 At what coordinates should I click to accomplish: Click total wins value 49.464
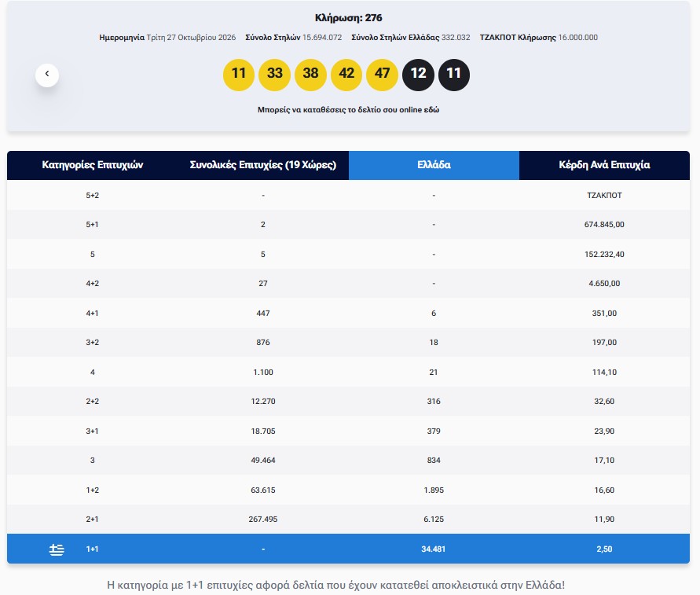click(263, 461)
